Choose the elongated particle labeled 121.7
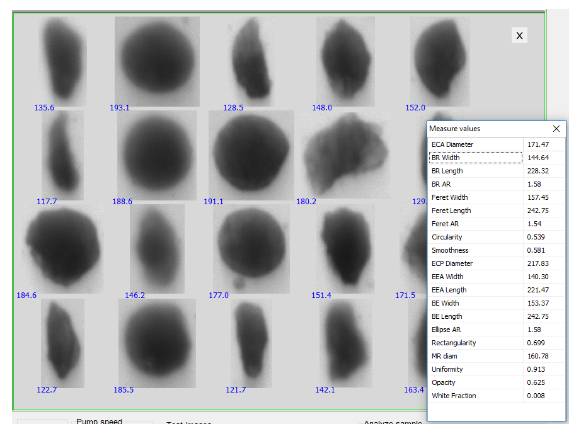Image resolution: width=580 pixels, height=436 pixels. pos(252,343)
